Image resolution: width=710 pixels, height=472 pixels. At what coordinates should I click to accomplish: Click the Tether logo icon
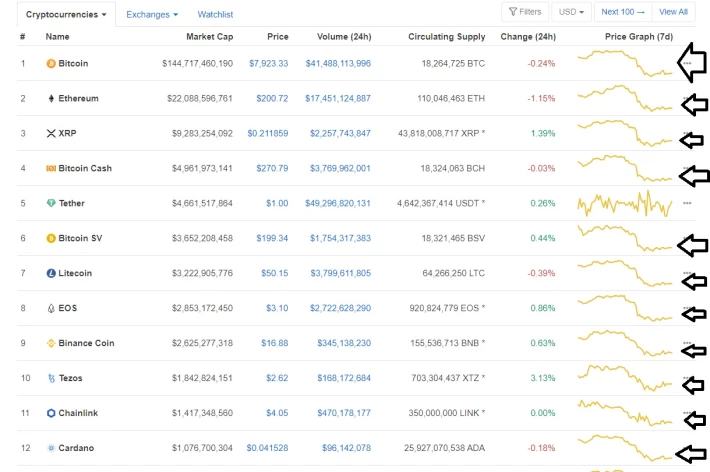pyautogui.click(x=51, y=203)
